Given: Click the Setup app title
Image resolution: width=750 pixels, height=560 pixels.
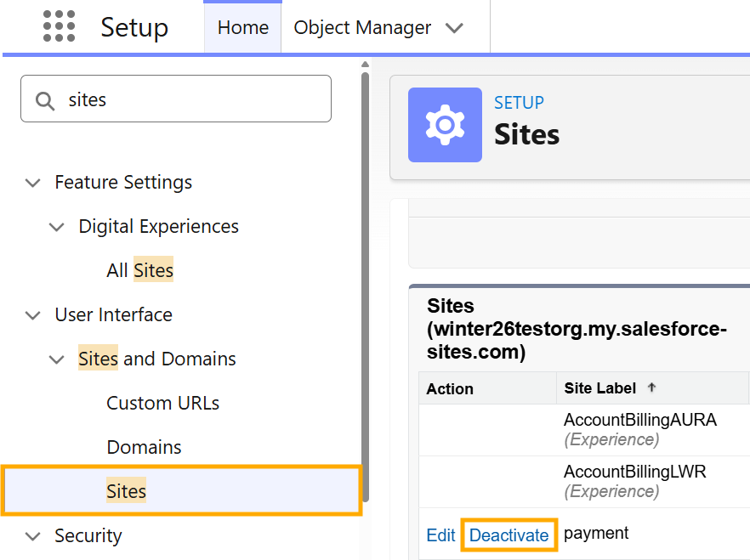Looking at the screenshot, I should tap(134, 27).
